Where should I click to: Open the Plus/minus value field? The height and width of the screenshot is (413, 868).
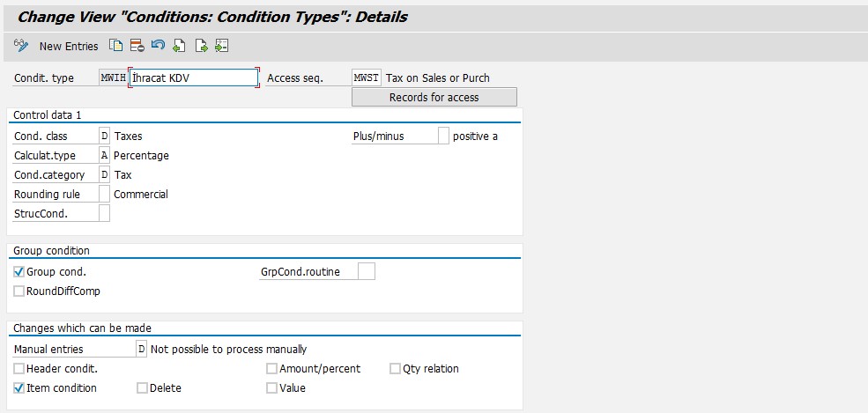[x=443, y=136]
